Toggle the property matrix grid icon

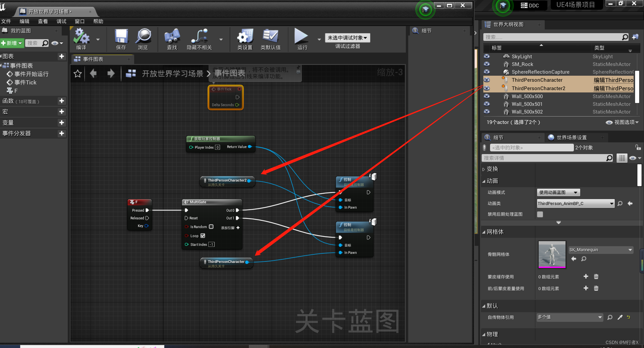622,158
